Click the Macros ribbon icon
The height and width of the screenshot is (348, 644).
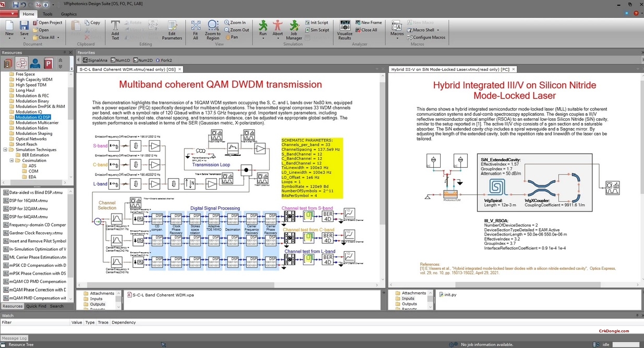[397, 27]
